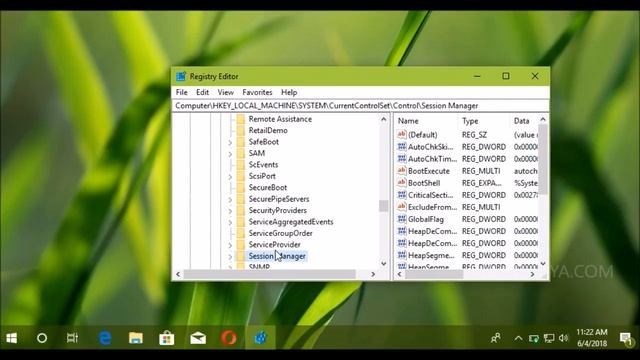Select the Session Manager key
The height and width of the screenshot is (360, 640).
coord(277,256)
